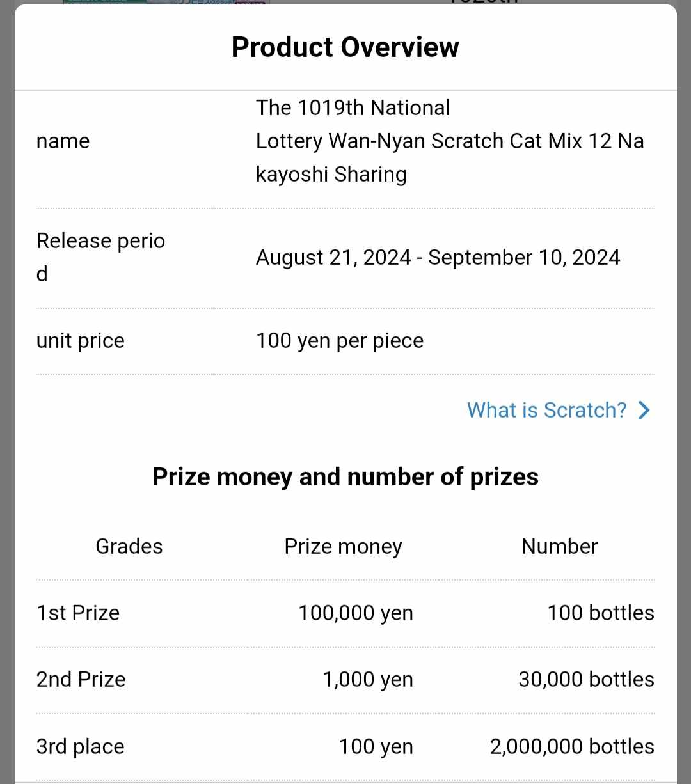Select the "3rd place" row label
Viewport: 691px width, 784px height.
(x=81, y=746)
